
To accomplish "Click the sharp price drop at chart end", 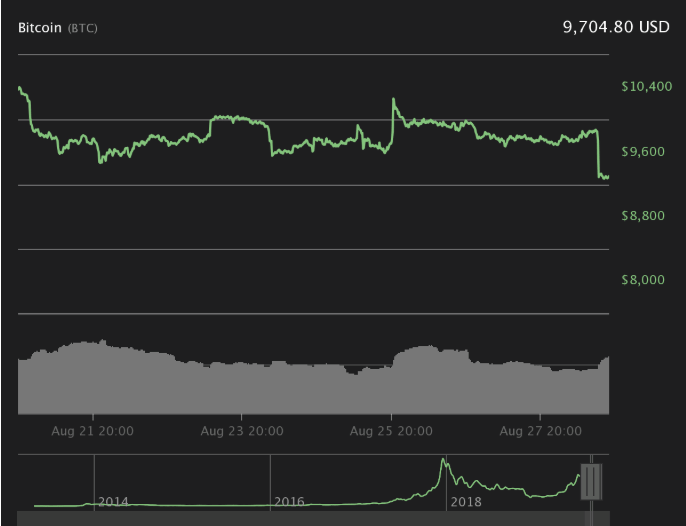I will click(598, 153).
